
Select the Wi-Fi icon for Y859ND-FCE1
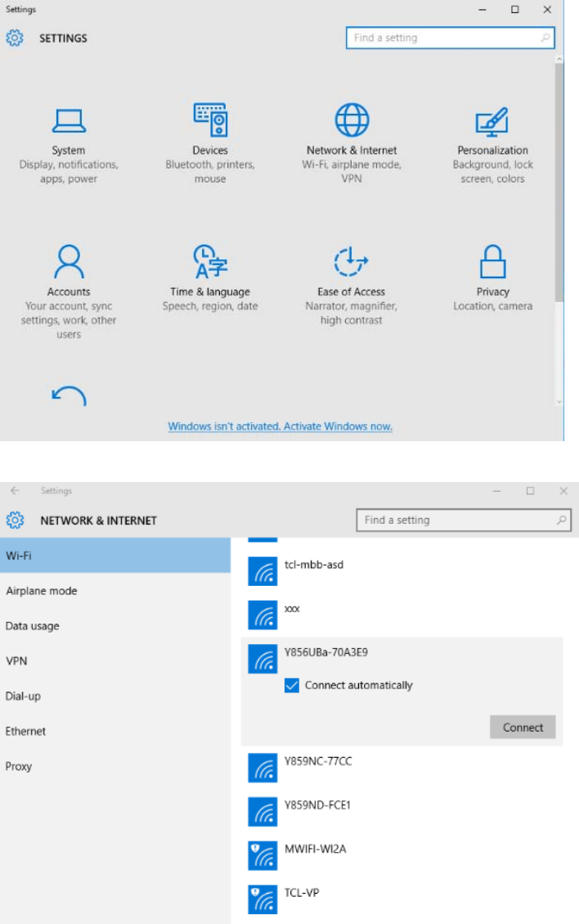click(263, 811)
